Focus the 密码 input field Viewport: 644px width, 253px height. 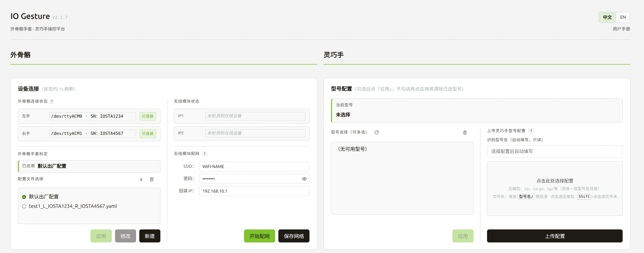pyautogui.click(x=254, y=179)
